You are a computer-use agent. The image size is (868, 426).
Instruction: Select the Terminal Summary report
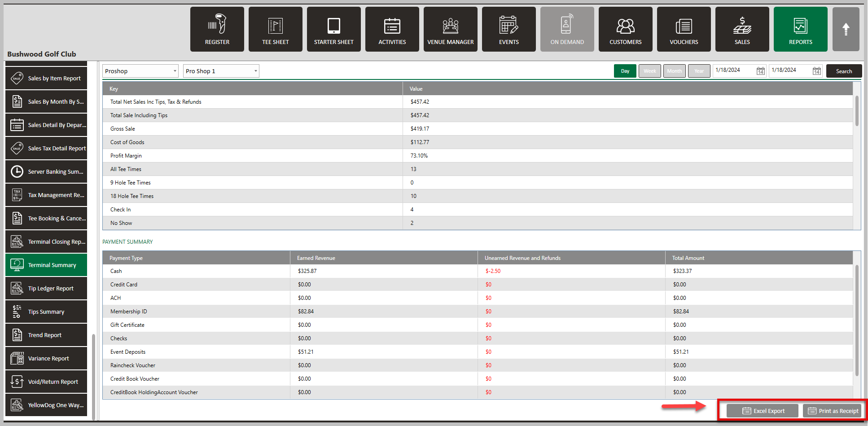point(46,265)
